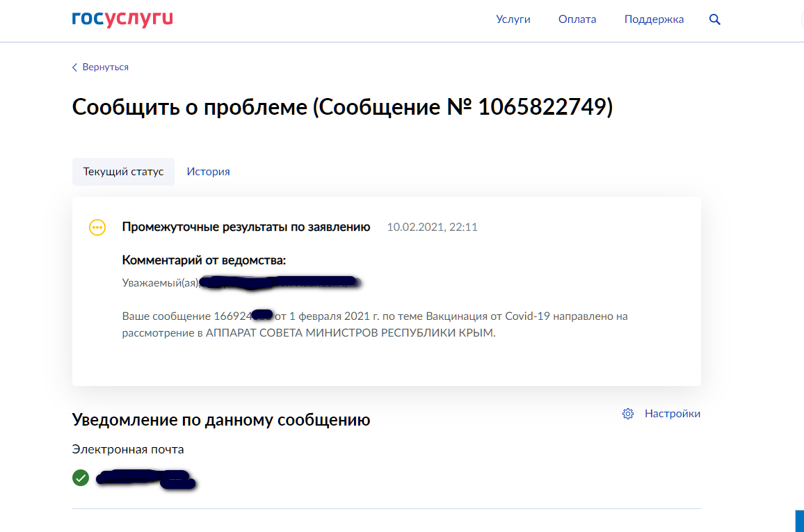Viewport: 804px width, 532px height.
Task: Open the Поддержка page
Action: pyautogui.click(x=654, y=19)
